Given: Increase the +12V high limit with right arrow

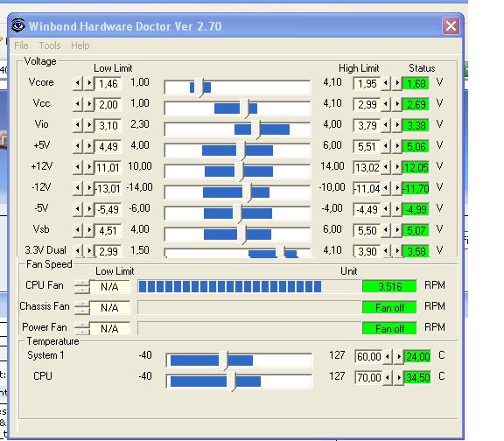Looking at the screenshot, I should pos(397,167).
